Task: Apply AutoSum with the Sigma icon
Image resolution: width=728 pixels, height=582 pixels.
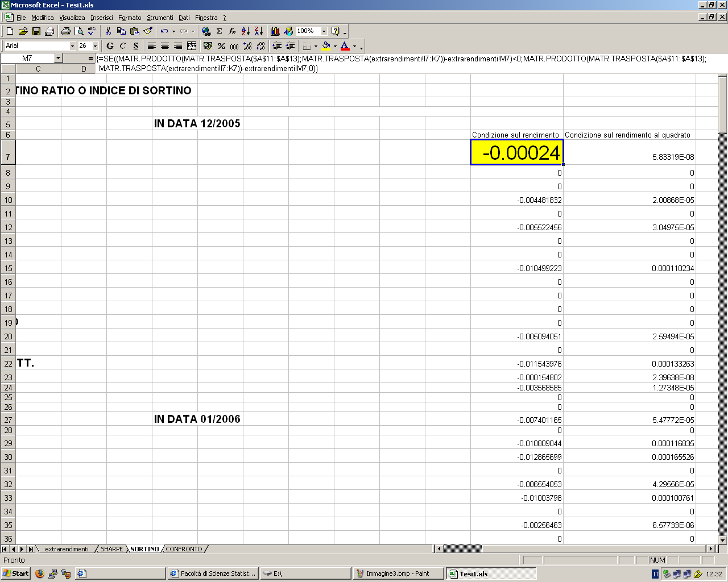Action: (220, 31)
